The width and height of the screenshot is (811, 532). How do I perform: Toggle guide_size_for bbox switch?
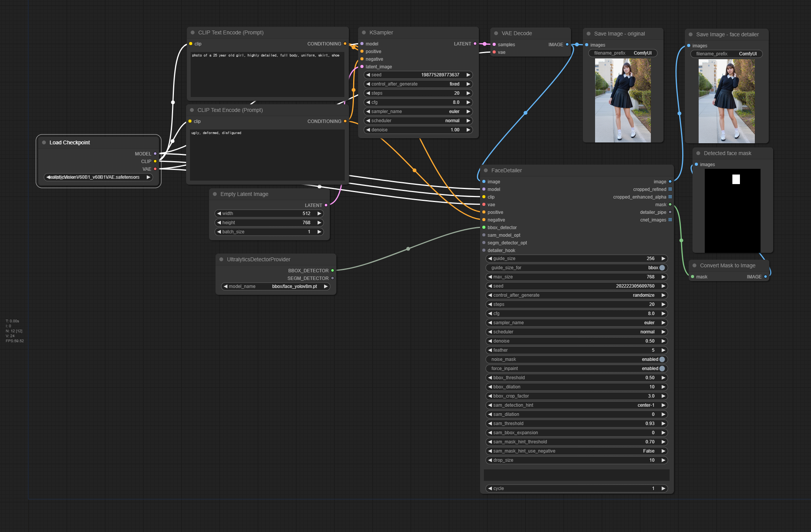[662, 268]
